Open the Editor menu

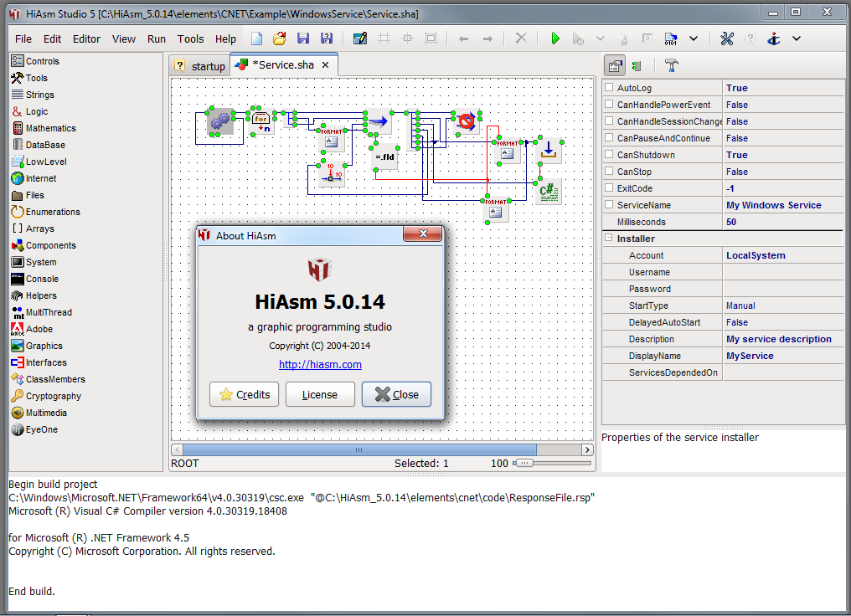click(x=86, y=38)
